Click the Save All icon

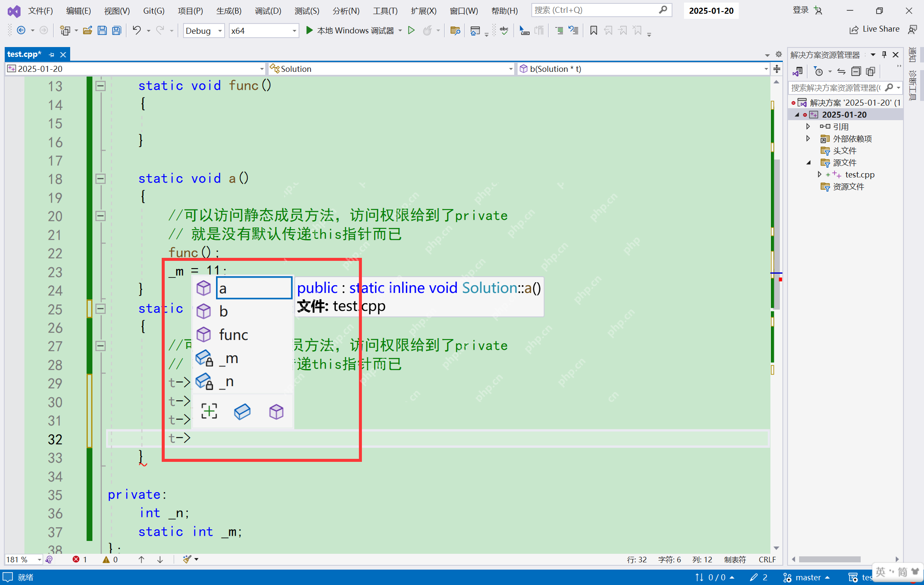point(116,30)
